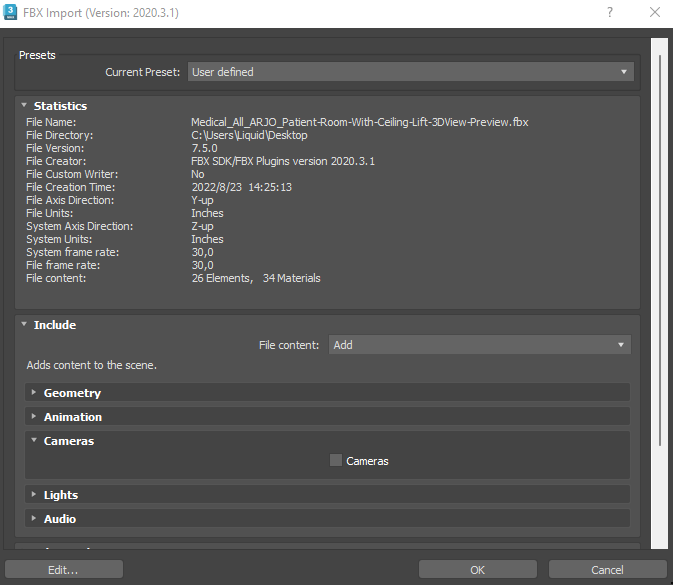The height and width of the screenshot is (585, 673).
Task: Close the FBX Import dialog window
Action: pos(655,12)
